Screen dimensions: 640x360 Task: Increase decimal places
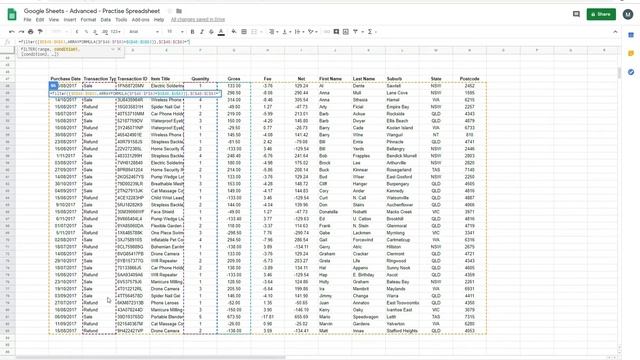105,32
